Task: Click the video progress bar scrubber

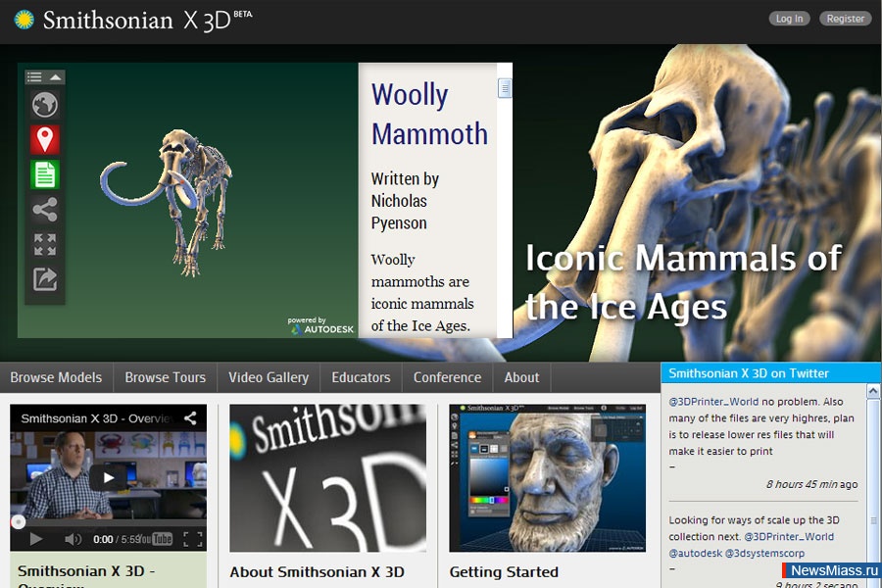Action: click(x=18, y=522)
